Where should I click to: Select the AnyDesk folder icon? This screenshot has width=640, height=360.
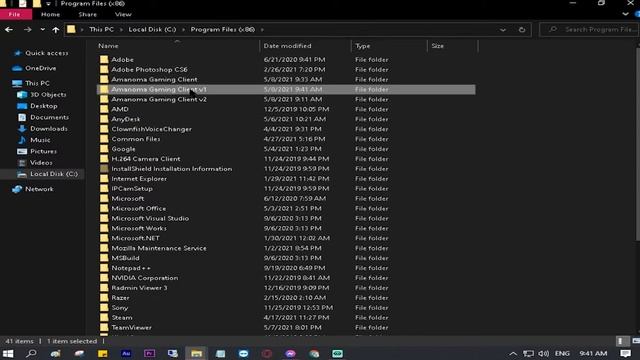(x=104, y=119)
